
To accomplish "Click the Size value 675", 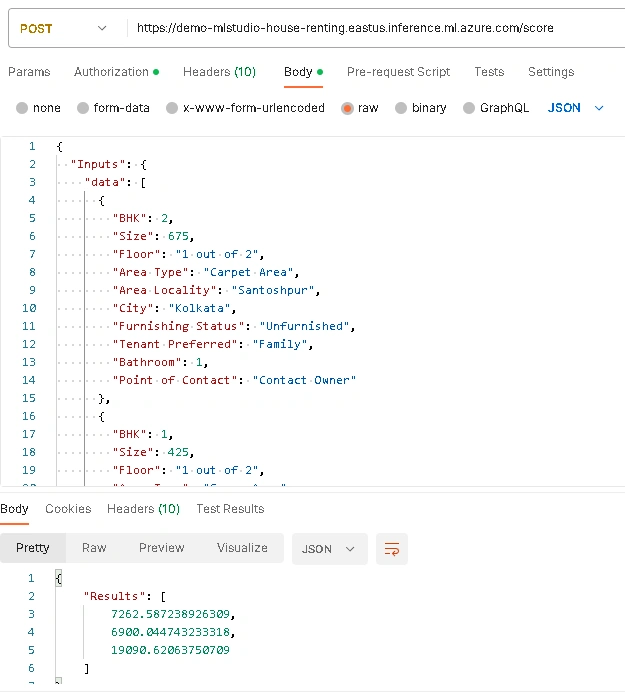I will click(178, 236).
